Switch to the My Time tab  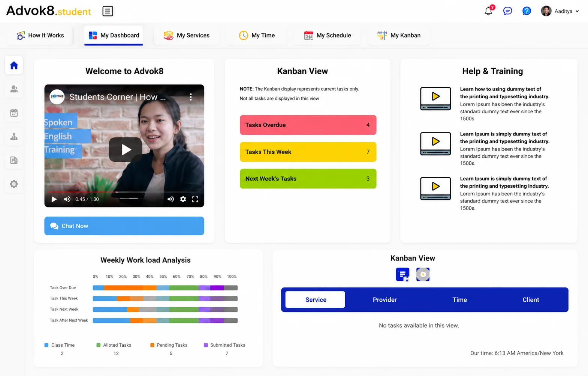pyautogui.click(x=257, y=35)
